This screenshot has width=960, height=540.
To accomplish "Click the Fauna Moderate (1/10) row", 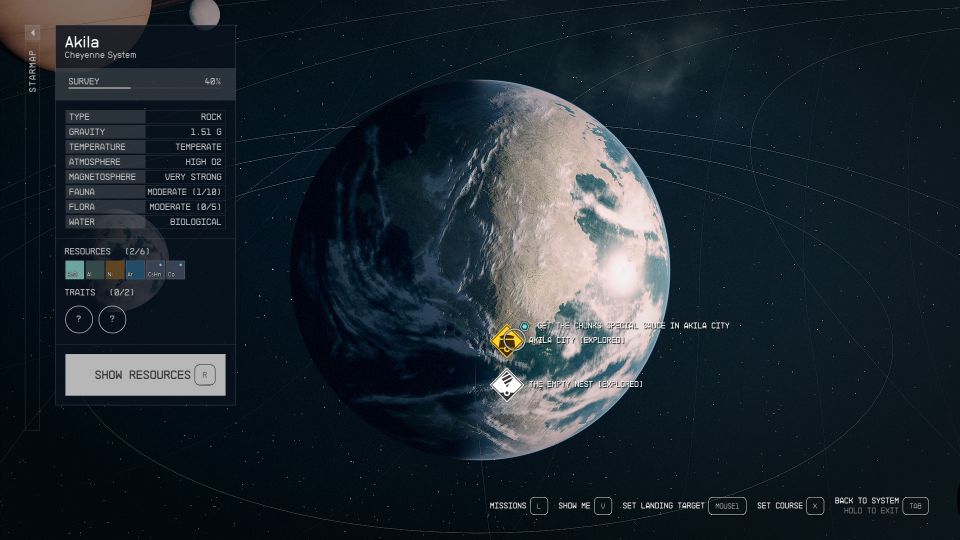I will [145, 192].
